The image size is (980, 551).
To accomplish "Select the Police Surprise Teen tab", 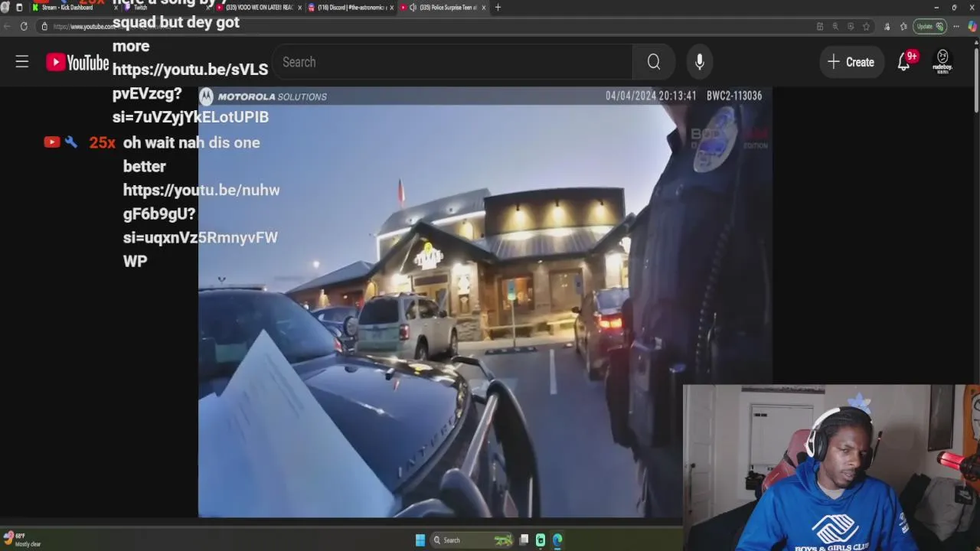I will [x=444, y=8].
